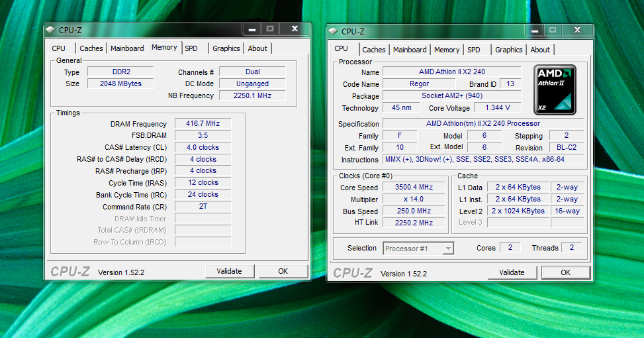Select the CPU tab in the right window
The image size is (644, 338).
pos(342,48)
